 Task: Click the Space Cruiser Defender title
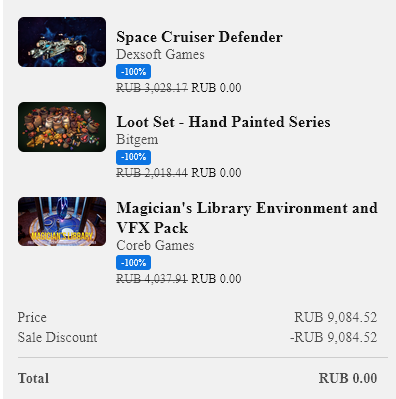tap(199, 37)
